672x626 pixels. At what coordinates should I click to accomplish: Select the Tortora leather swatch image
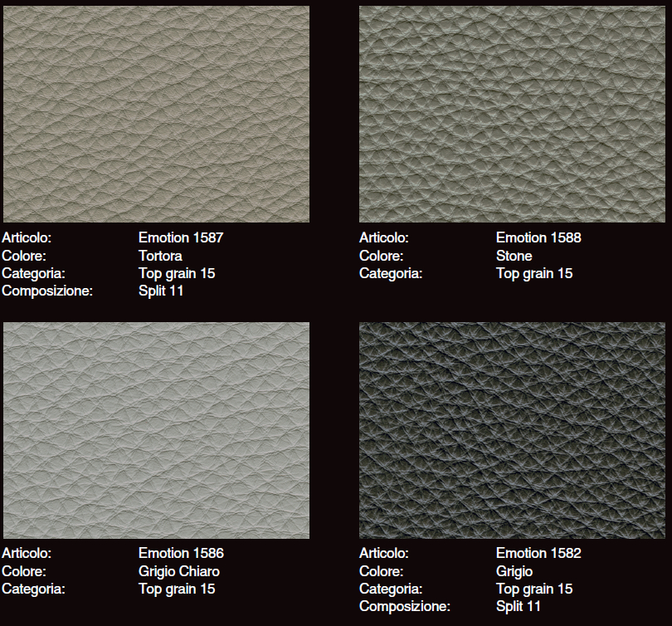point(156,114)
